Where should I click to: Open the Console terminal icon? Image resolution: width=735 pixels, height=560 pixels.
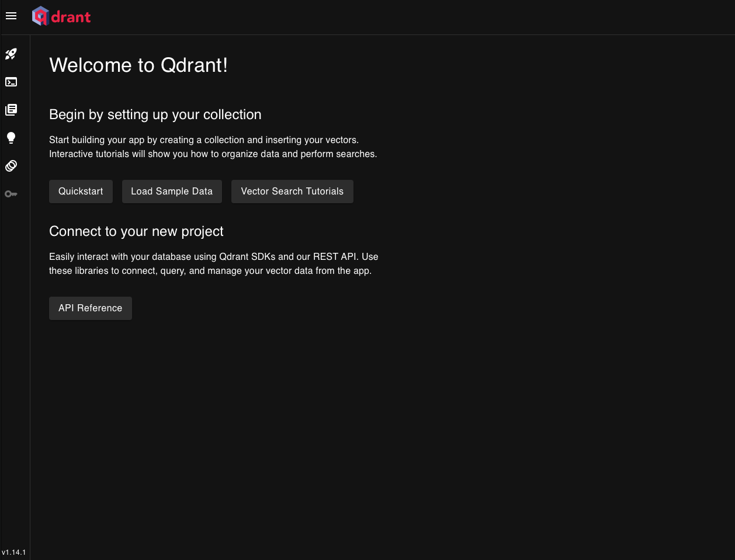click(x=11, y=82)
